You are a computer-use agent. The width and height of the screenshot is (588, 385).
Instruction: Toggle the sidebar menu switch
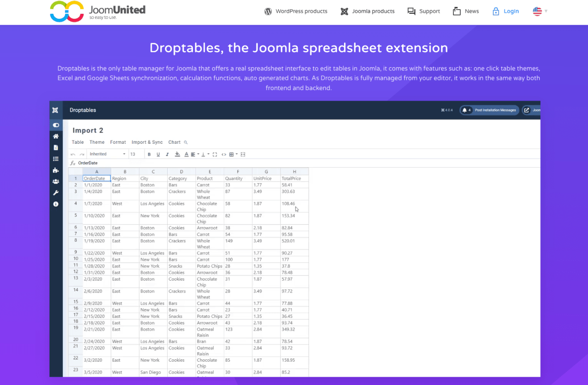pos(56,125)
